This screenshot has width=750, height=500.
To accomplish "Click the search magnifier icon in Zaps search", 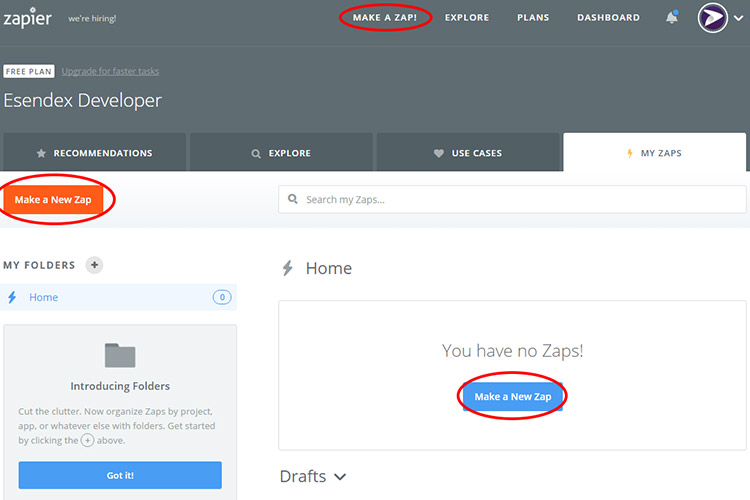I will click(x=293, y=199).
